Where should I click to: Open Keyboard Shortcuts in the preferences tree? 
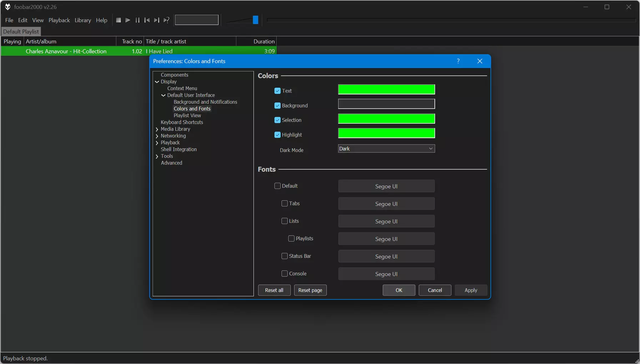pos(182,122)
